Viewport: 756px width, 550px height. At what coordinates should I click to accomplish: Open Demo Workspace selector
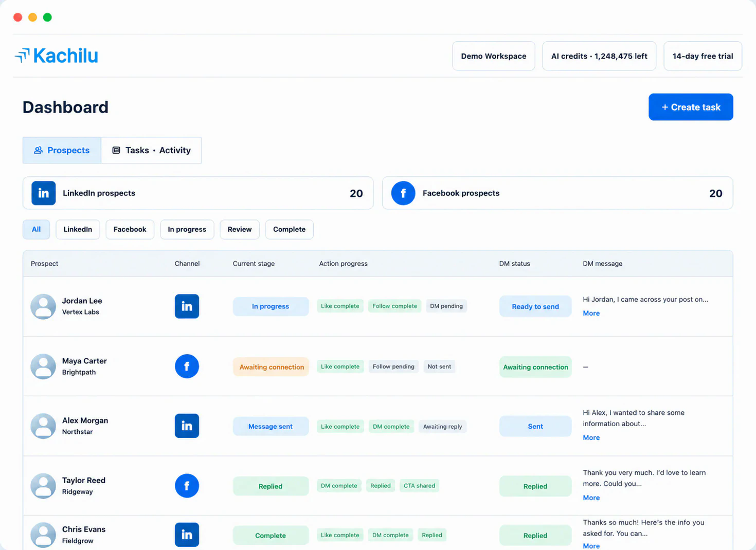tap(494, 56)
